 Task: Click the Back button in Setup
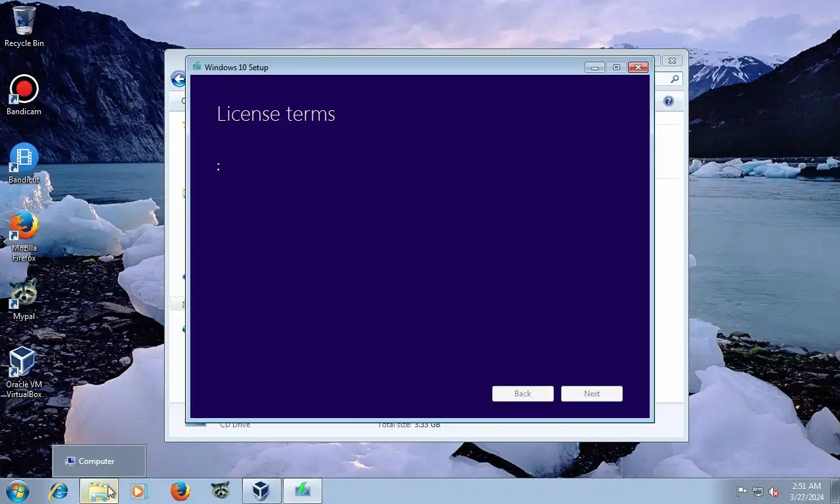coord(523,394)
